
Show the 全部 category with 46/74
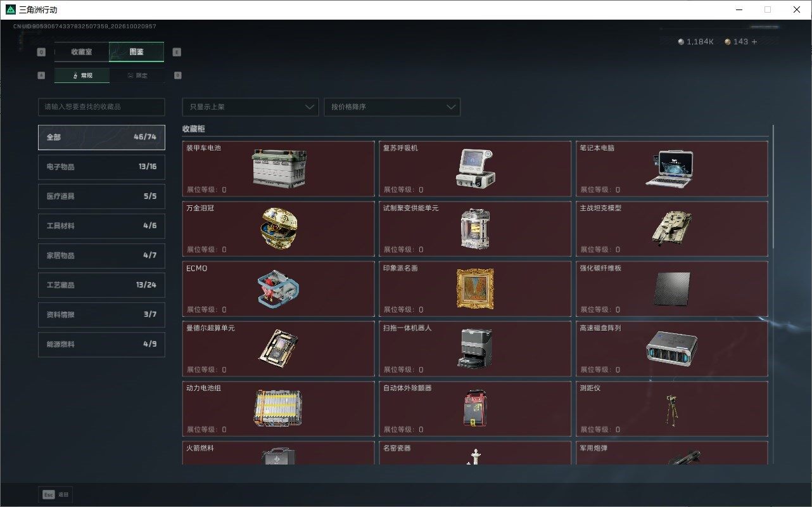click(101, 138)
